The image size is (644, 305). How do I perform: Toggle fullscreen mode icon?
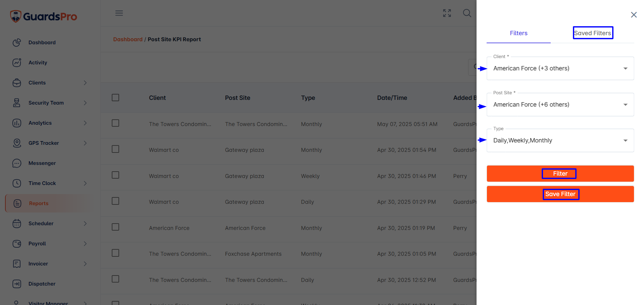[x=447, y=13]
